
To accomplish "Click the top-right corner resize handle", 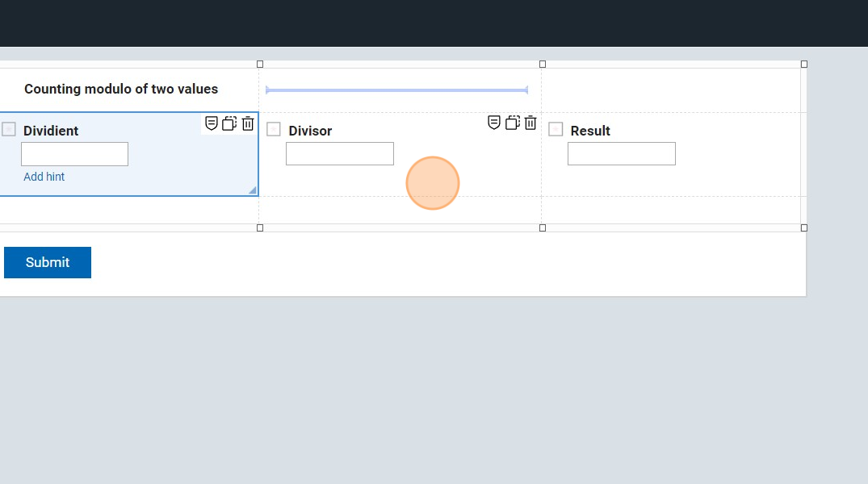I will (x=803, y=64).
